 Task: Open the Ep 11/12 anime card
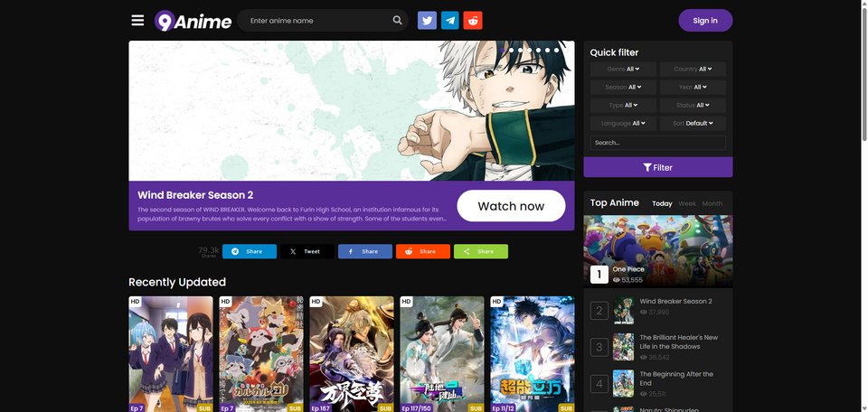pyautogui.click(x=533, y=354)
